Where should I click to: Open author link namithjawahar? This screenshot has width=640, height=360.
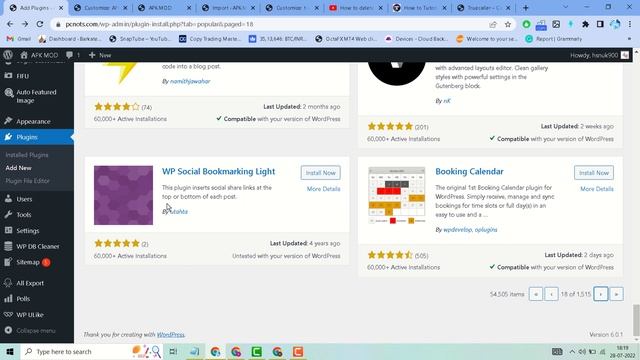[190, 81]
